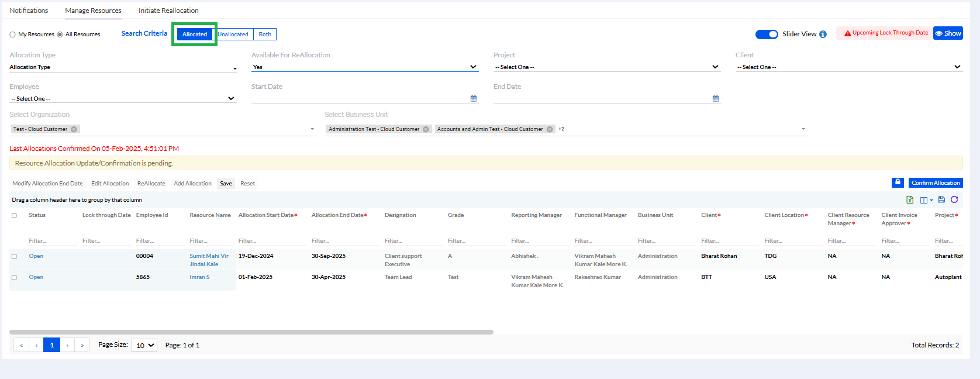Check the row for employee 00004
Screen dimensions: 980x379
(14, 256)
